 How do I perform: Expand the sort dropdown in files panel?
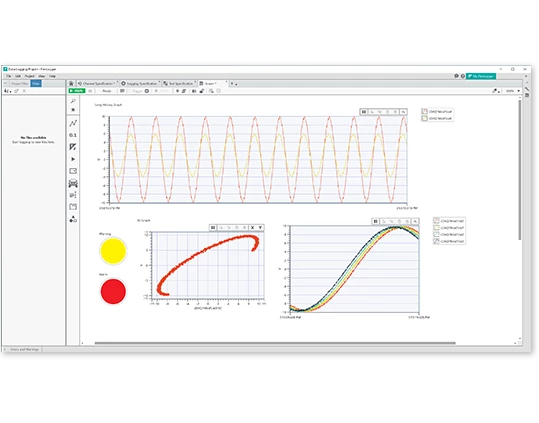[x=8, y=91]
